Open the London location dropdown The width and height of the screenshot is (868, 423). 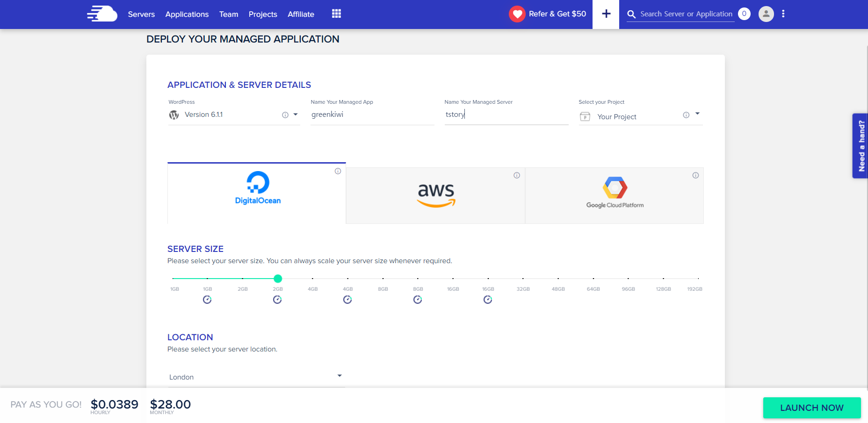(256, 377)
